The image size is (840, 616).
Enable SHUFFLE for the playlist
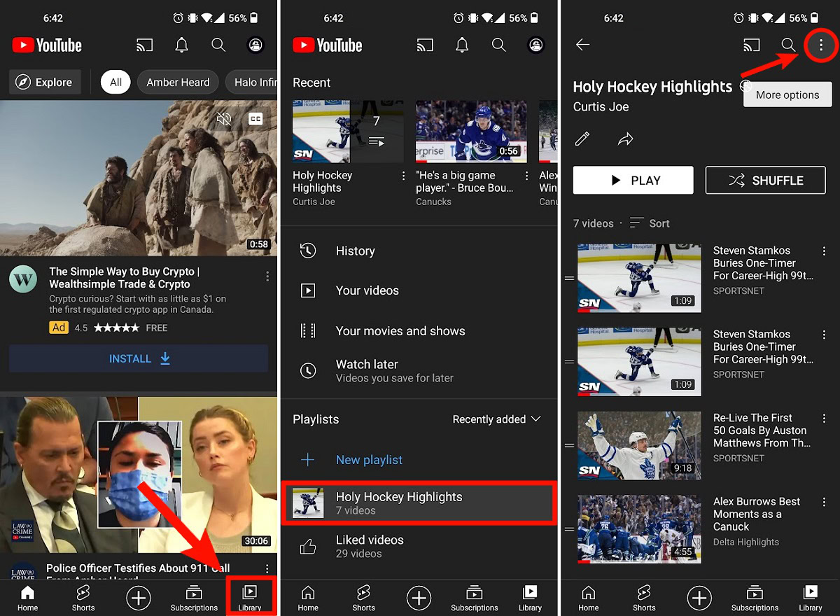765,180
